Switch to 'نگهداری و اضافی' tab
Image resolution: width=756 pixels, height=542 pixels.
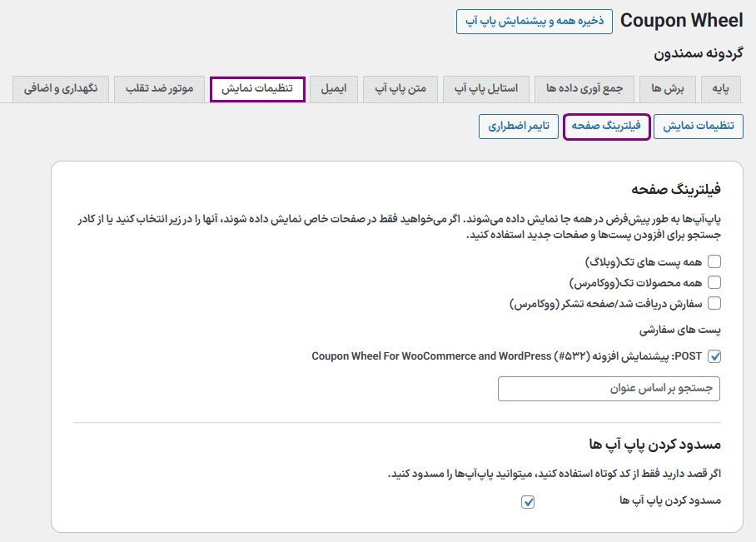pyautogui.click(x=61, y=89)
